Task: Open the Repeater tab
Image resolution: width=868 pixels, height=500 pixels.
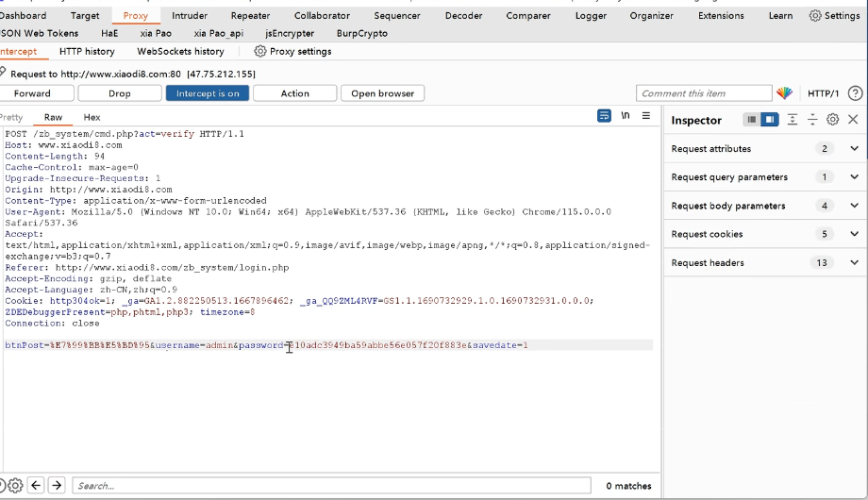Action: click(250, 15)
